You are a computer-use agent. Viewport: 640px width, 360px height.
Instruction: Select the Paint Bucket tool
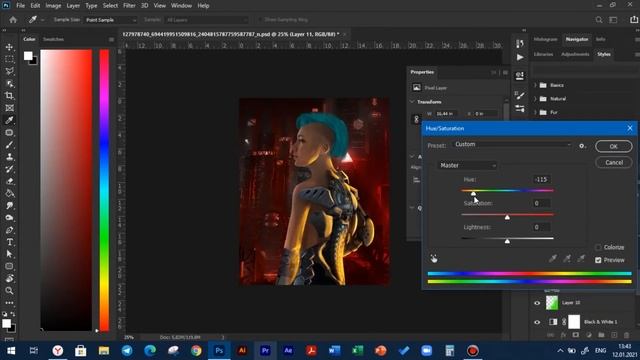coord(9,193)
